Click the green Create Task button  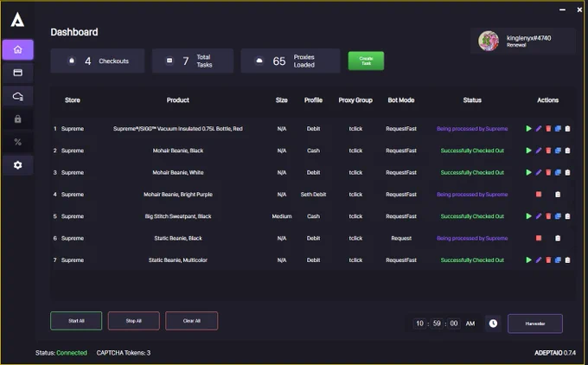point(366,61)
